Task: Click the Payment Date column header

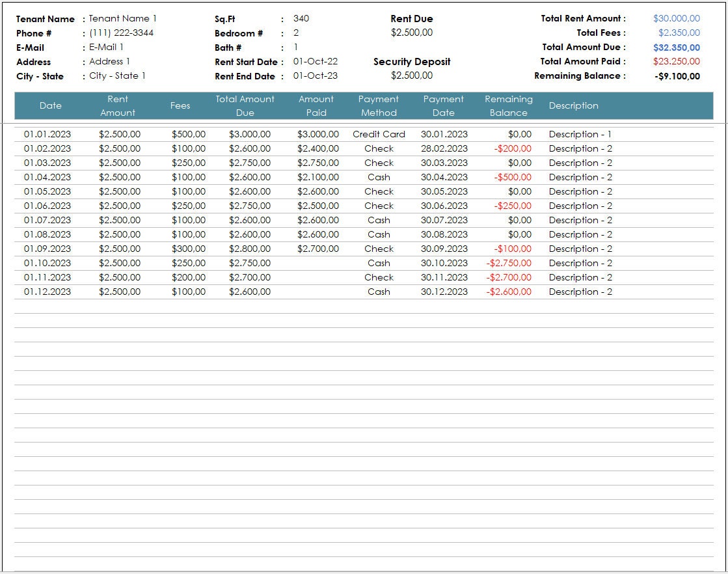Action: pos(444,106)
